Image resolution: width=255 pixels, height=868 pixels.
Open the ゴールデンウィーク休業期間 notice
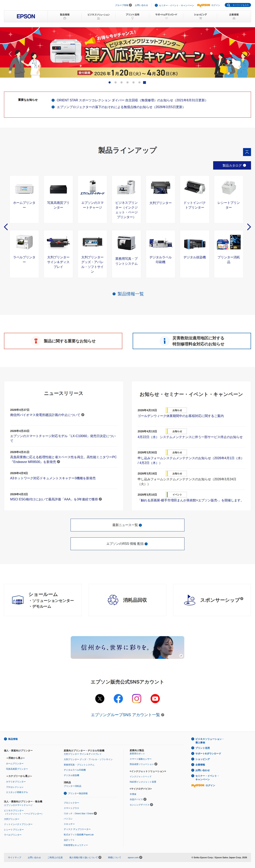pos(180,416)
